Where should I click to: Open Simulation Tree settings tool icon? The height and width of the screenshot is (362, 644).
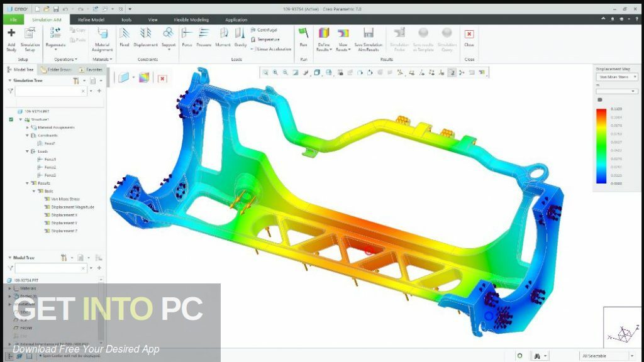pyautogui.click(x=76, y=81)
